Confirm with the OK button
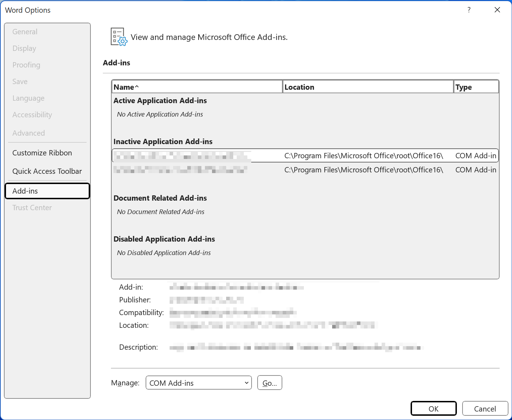512x420 pixels. coord(434,409)
